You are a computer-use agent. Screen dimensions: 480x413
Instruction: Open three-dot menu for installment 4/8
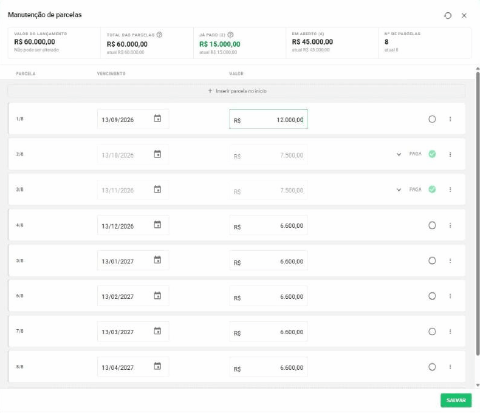pos(450,226)
